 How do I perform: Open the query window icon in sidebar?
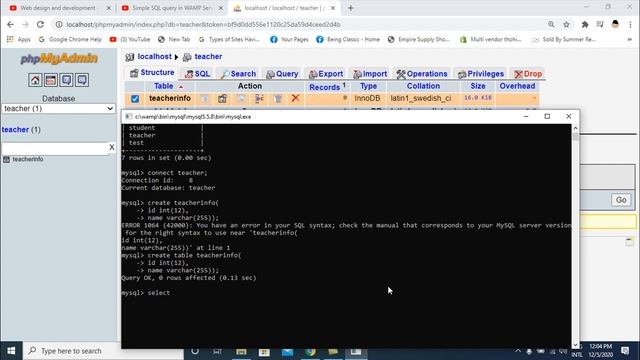point(66,80)
